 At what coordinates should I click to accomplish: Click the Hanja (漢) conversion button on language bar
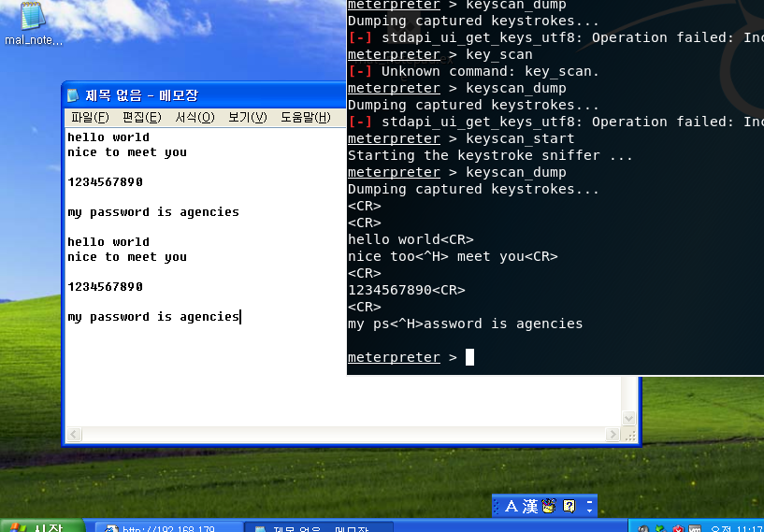(530, 506)
